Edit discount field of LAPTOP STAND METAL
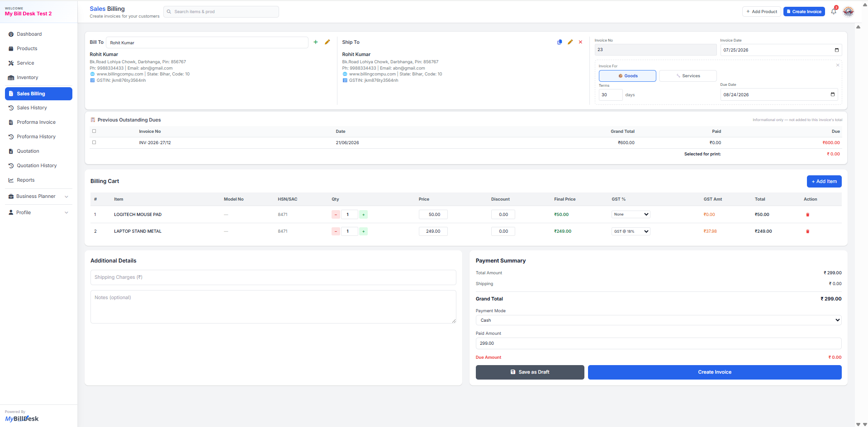868x427 pixels. tap(503, 231)
